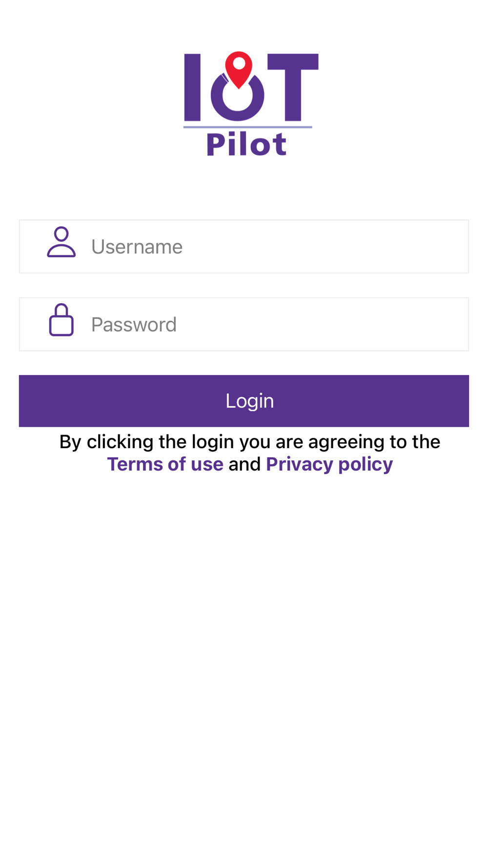The height and width of the screenshot is (868, 488).
Task: Tap the word "policy" in the Privacy link
Action: pyautogui.click(x=366, y=465)
